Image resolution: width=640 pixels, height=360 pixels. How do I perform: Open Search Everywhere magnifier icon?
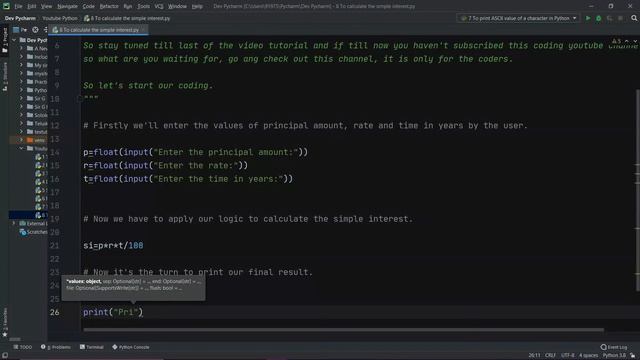[x=634, y=18]
